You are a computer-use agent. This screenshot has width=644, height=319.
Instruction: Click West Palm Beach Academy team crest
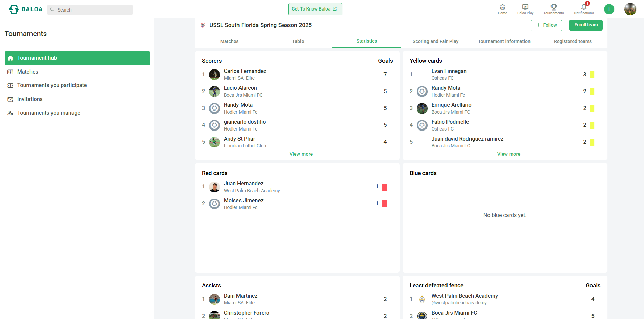[x=422, y=299]
